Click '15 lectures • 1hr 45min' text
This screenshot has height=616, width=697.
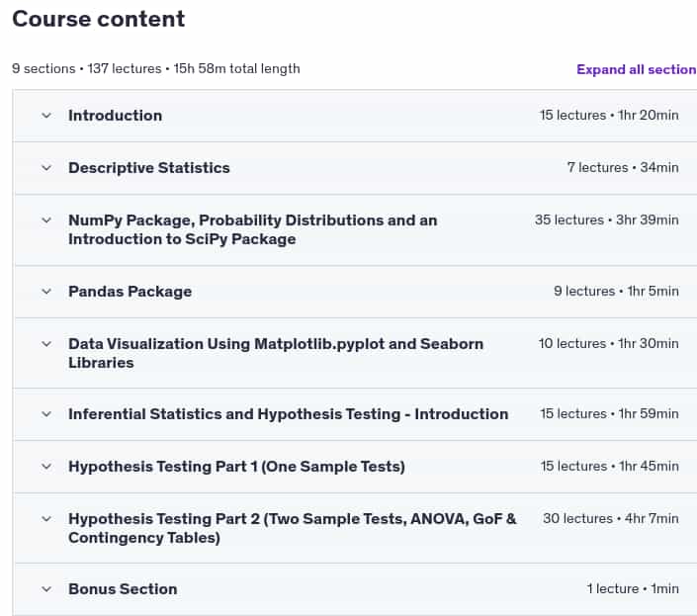pos(609,467)
